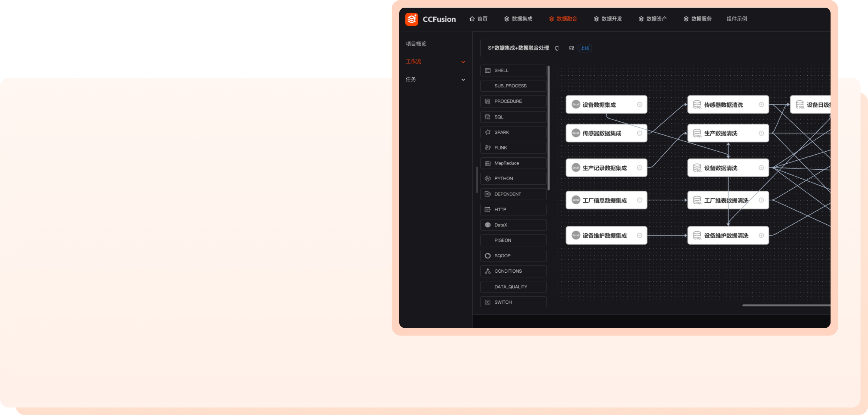Expand the 工作流 sidebar section
This screenshot has width=868, height=415.
[463, 62]
